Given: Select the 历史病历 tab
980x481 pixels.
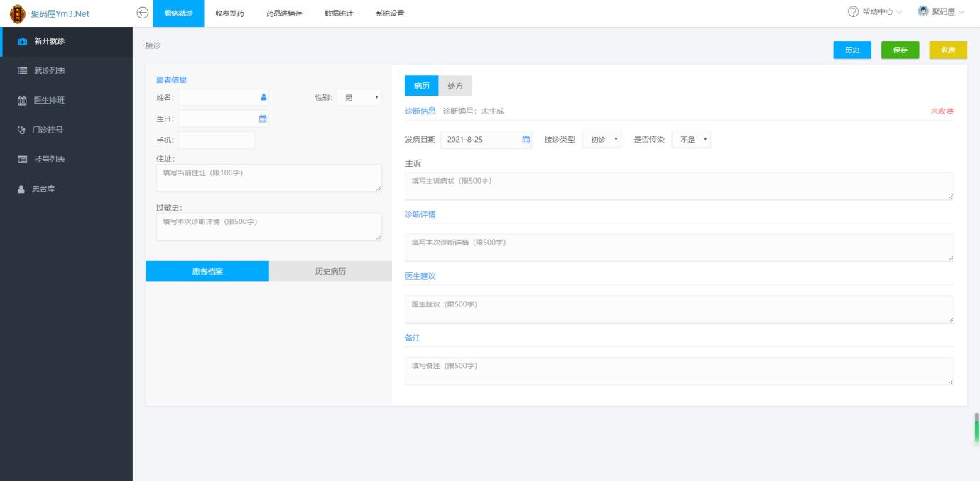Looking at the screenshot, I should (x=330, y=271).
